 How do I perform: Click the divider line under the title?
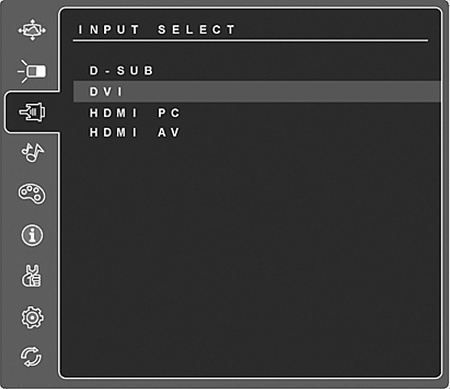tap(250, 41)
